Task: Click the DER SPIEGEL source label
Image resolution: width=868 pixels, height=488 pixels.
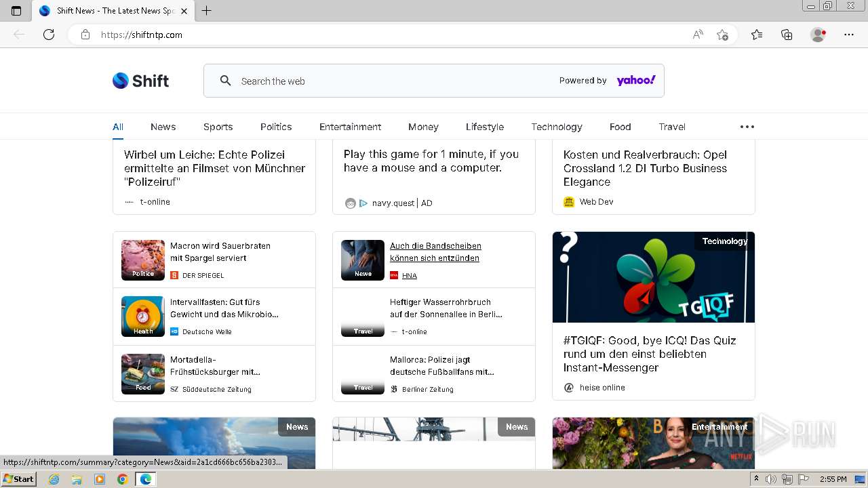Action: pos(203,276)
